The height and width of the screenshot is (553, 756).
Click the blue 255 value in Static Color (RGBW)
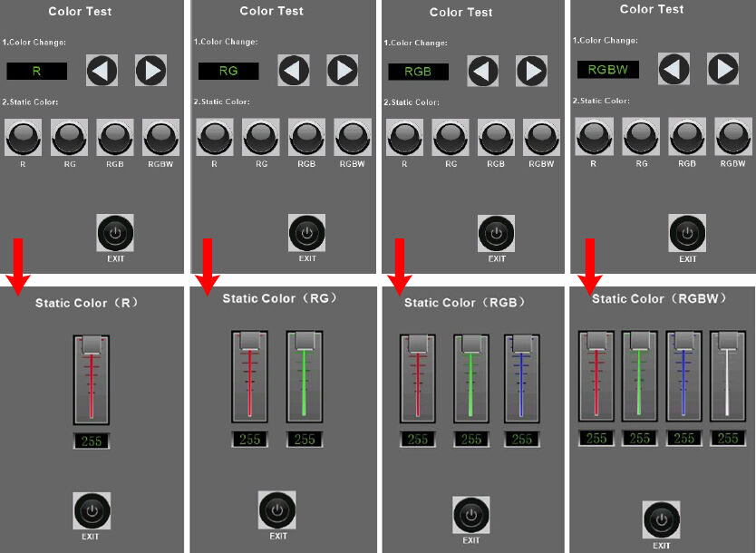click(683, 438)
